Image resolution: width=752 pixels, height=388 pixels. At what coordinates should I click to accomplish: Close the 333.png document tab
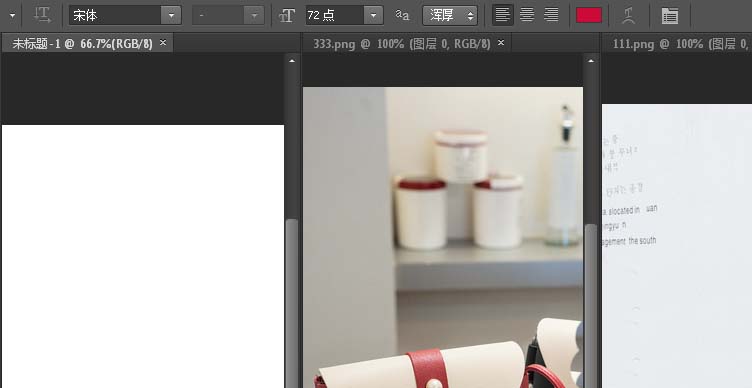click(501, 43)
